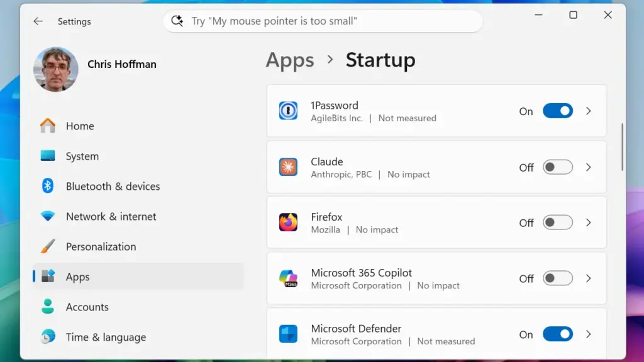
Task: Turn on Microsoft 365 Copilot startup
Action: [x=558, y=278]
